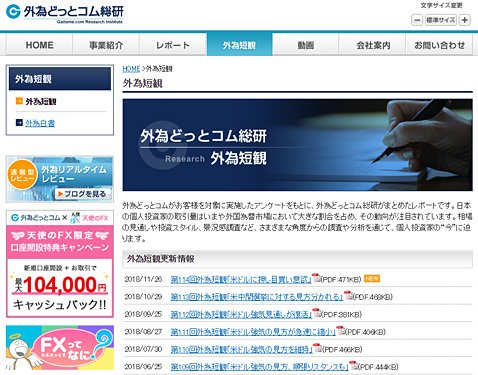478x375 pixels.
Task: Open the 天使のFX cashback campaign banner
Action: pyautogui.click(x=60, y=264)
